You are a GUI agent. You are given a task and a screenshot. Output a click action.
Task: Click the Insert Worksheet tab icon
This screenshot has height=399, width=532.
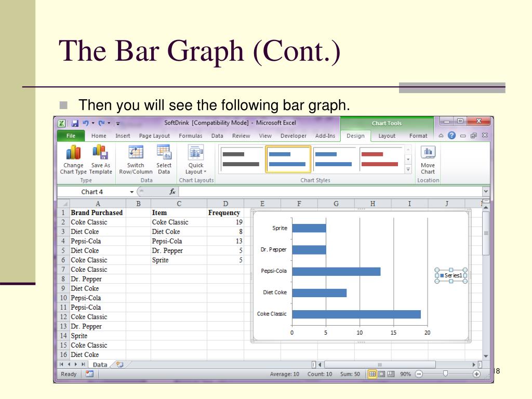(120, 364)
